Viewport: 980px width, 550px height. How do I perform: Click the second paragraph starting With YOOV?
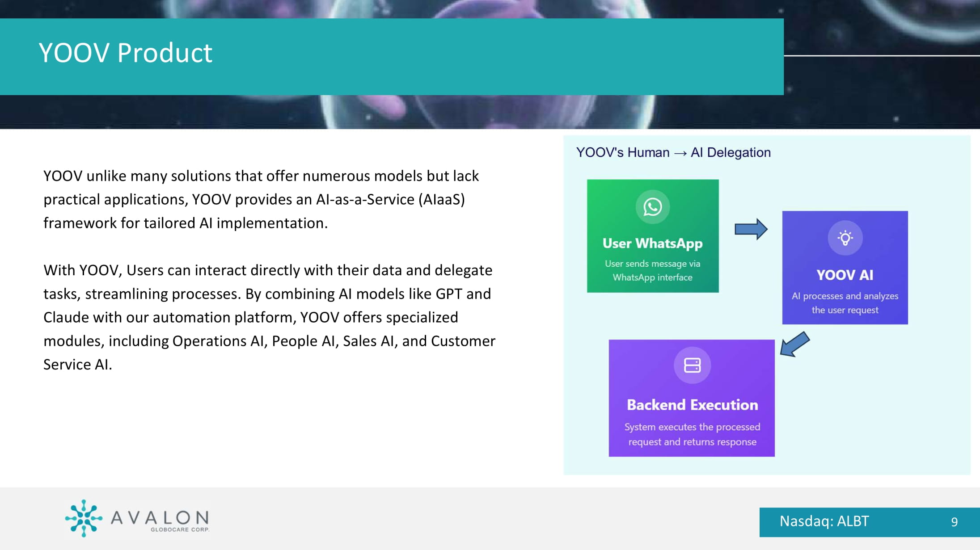(269, 317)
